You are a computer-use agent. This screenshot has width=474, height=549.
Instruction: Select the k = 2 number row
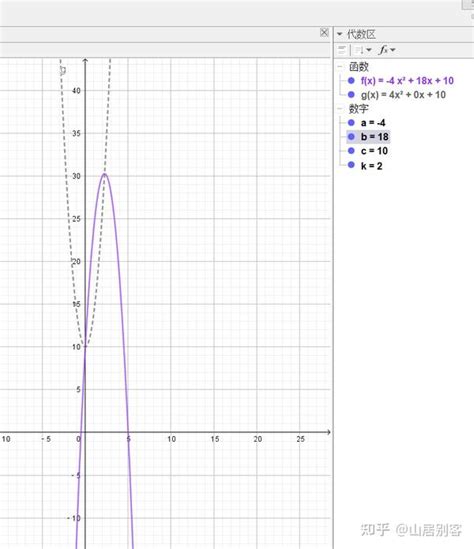pos(371,166)
